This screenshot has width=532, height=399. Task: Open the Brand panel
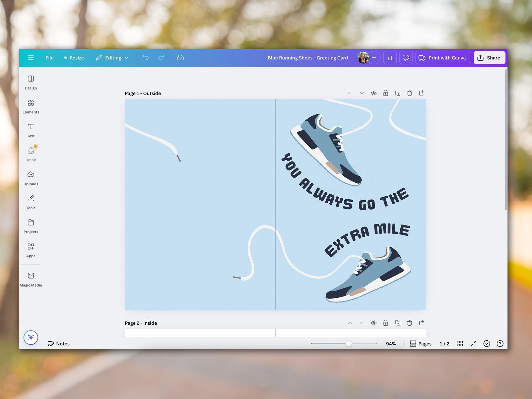[x=31, y=154]
